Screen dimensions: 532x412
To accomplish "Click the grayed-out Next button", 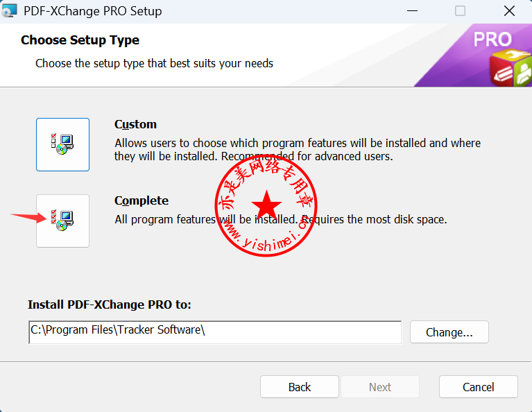I will pyautogui.click(x=379, y=387).
